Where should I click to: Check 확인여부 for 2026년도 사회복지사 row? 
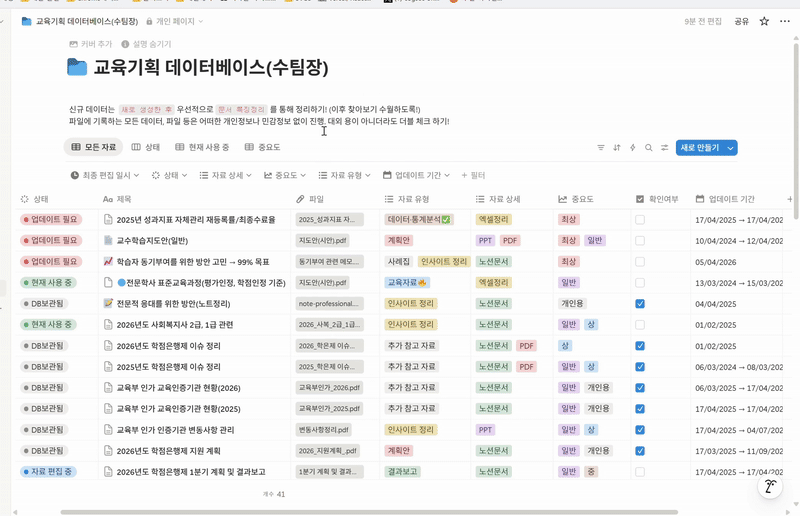coord(640,325)
